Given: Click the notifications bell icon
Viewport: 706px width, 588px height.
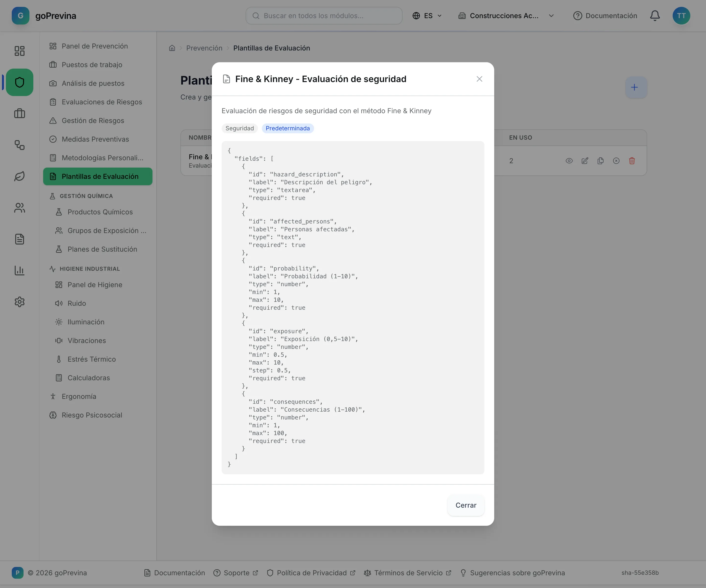Looking at the screenshot, I should [655, 16].
